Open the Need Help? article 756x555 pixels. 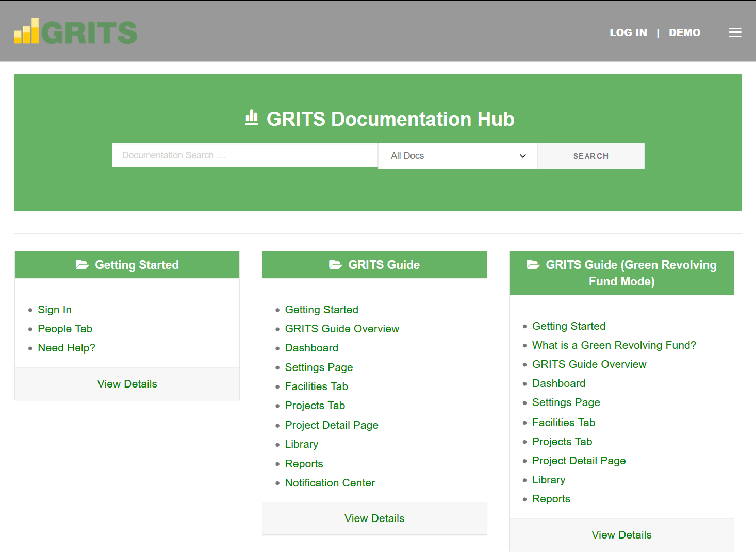click(67, 348)
